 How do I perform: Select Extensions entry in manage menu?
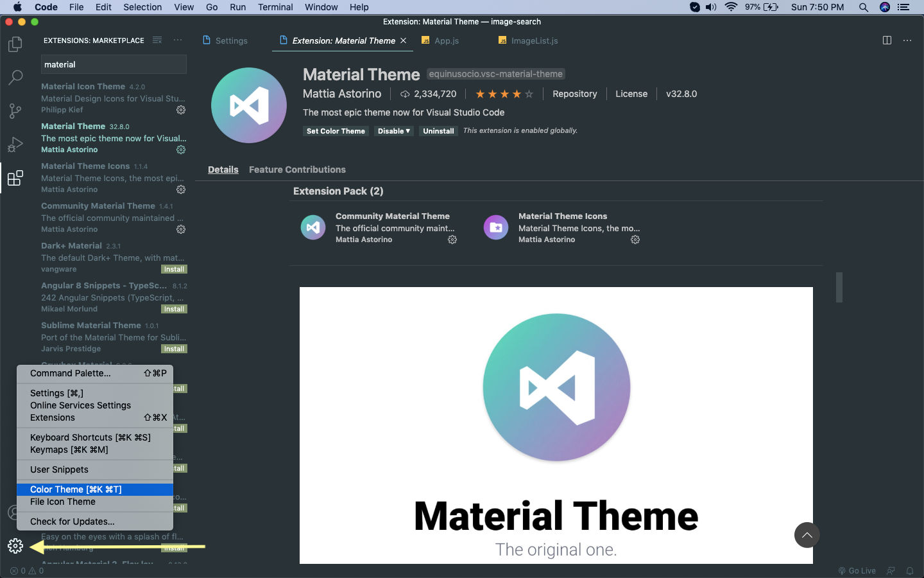coord(95,417)
